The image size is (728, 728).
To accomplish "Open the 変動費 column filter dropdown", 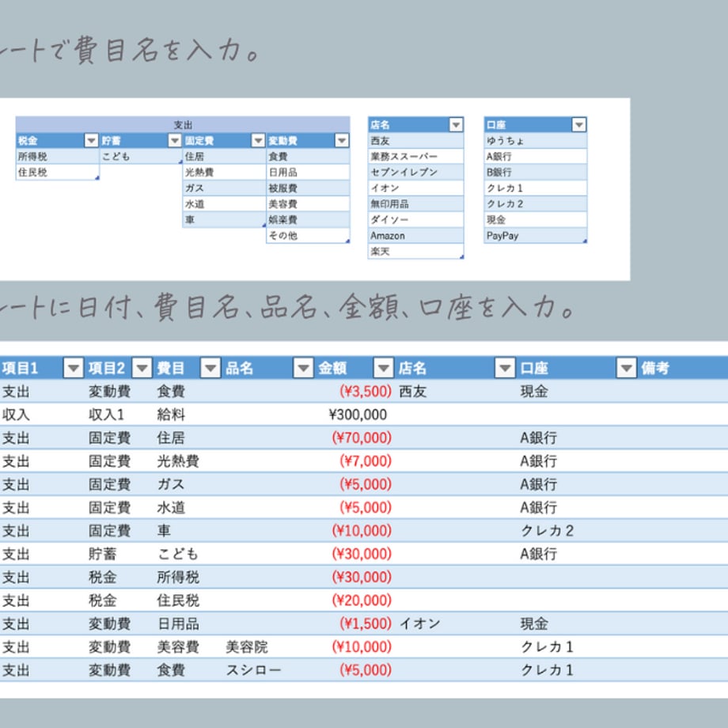I will (x=342, y=140).
